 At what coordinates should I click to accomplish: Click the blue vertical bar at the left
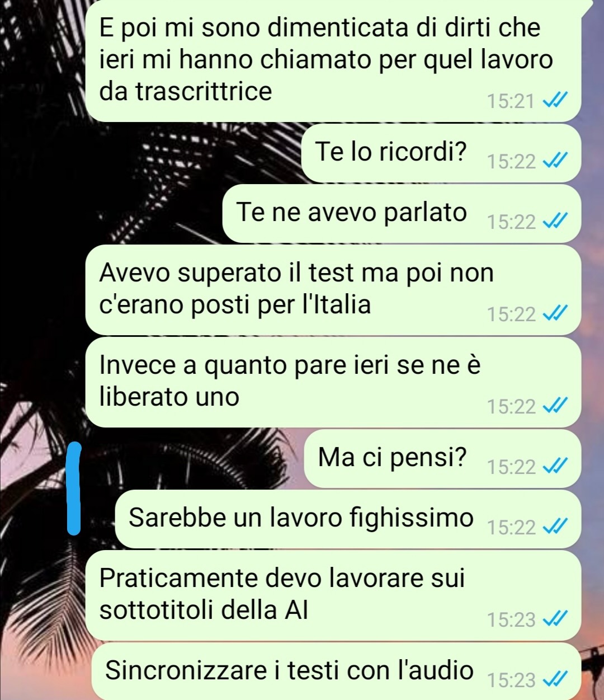pos(74,487)
